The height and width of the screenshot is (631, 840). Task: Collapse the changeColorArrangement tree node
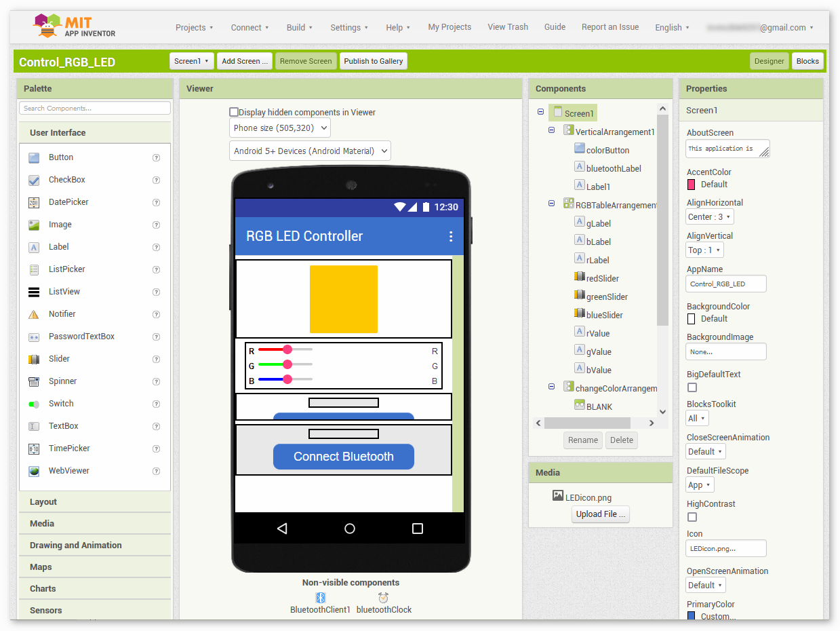[551, 387]
